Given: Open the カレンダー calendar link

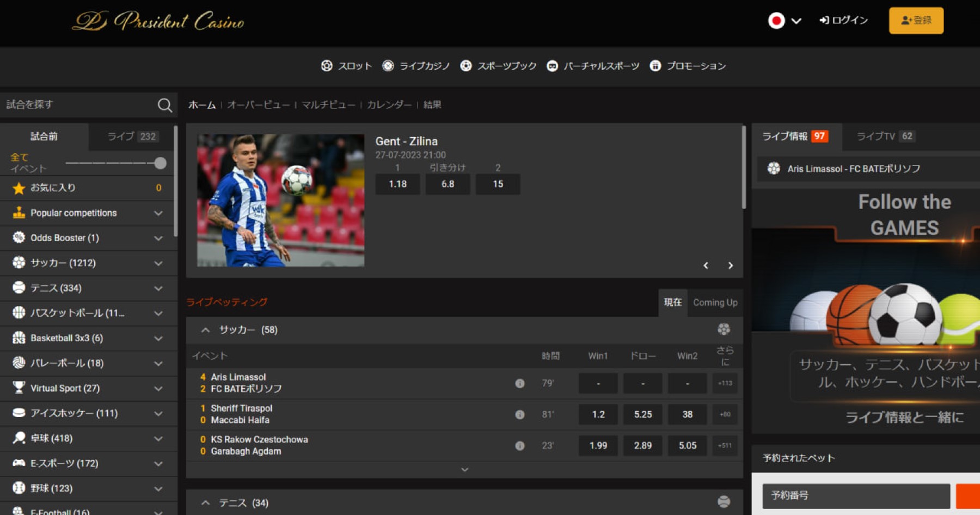Looking at the screenshot, I should (x=389, y=105).
